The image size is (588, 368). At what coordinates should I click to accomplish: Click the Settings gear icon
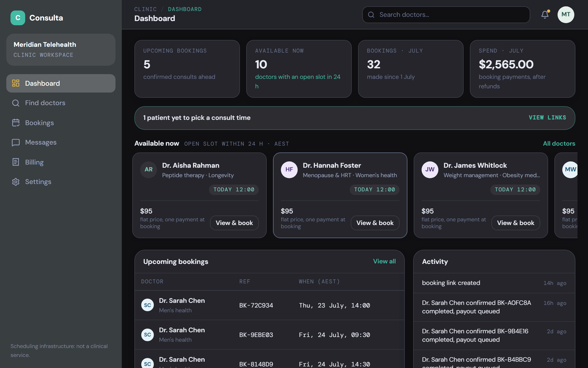[x=16, y=182]
